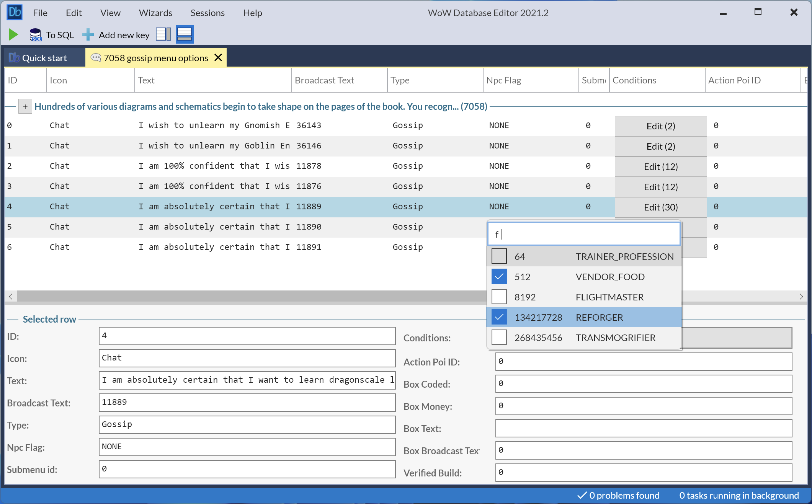
Task: Click the Db application logo top-left
Action: click(x=14, y=12)
